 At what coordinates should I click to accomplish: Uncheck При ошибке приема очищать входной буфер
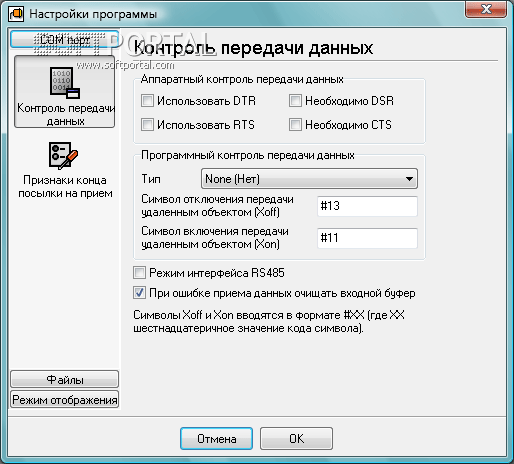point(139,293)
